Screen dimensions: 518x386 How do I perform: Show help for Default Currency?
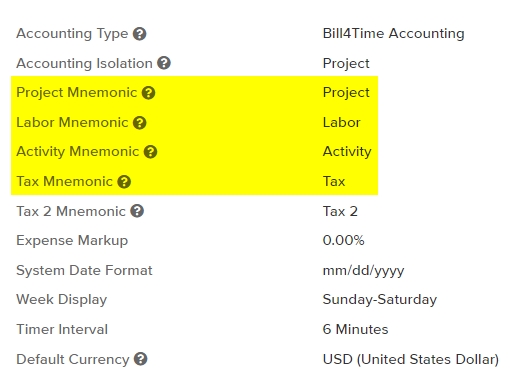tap(141, 359)
